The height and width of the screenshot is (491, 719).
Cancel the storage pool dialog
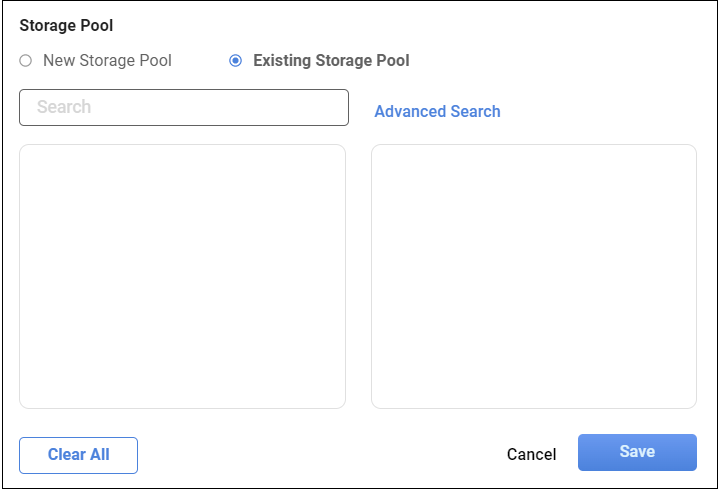531,454
